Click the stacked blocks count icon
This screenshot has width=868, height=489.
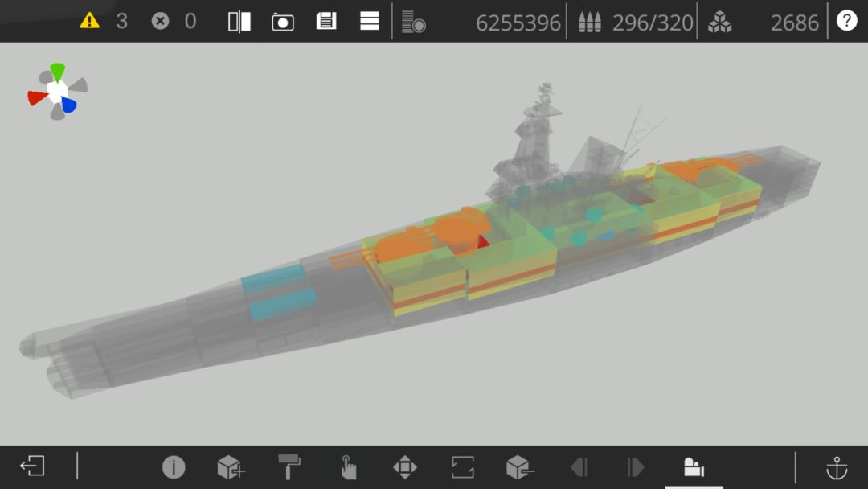(719, 23)
